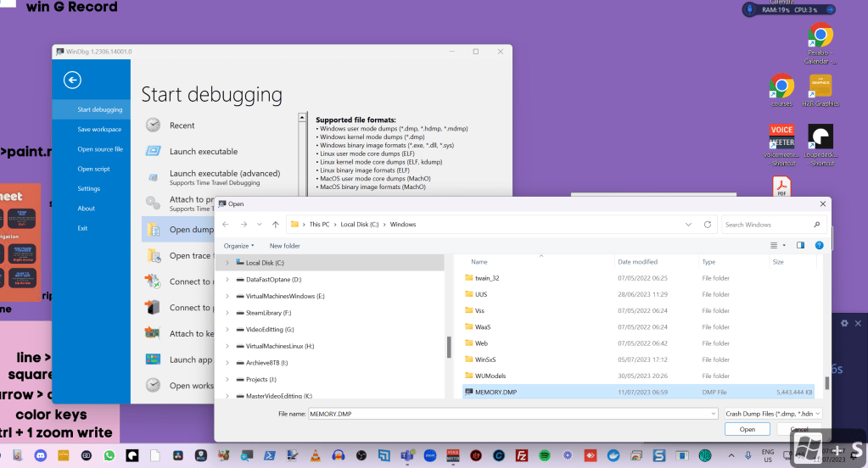This screenshot has width=868, height=468.
Task: Open FileZilla from the taskbar
Action: tap(522, 455)
